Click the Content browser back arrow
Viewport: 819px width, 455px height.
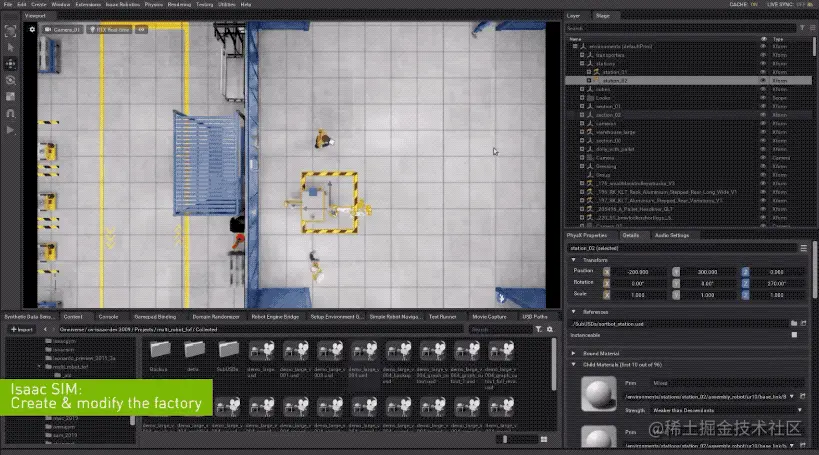point(45,330)
